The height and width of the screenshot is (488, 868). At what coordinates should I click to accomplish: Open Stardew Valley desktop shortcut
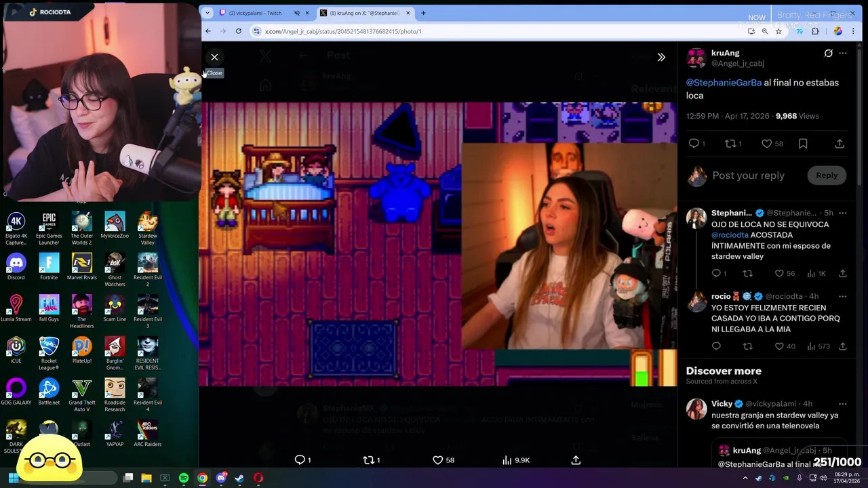pos(148,228)
